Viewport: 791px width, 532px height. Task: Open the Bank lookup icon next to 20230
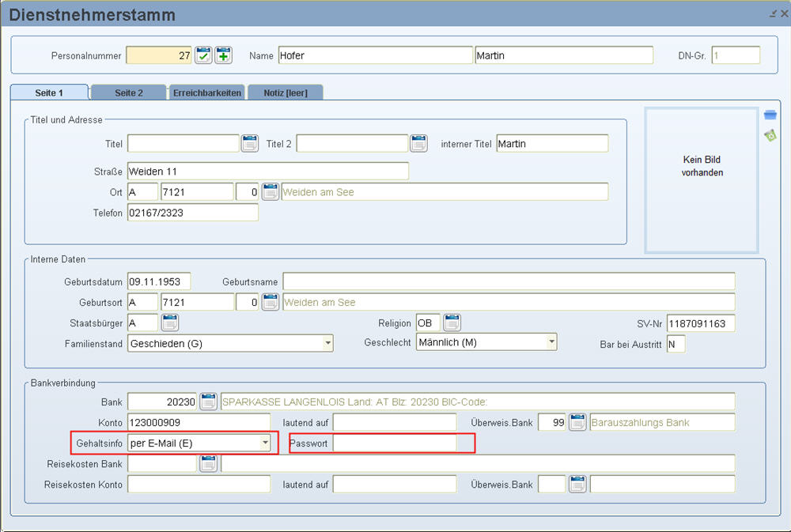point(208,402)
